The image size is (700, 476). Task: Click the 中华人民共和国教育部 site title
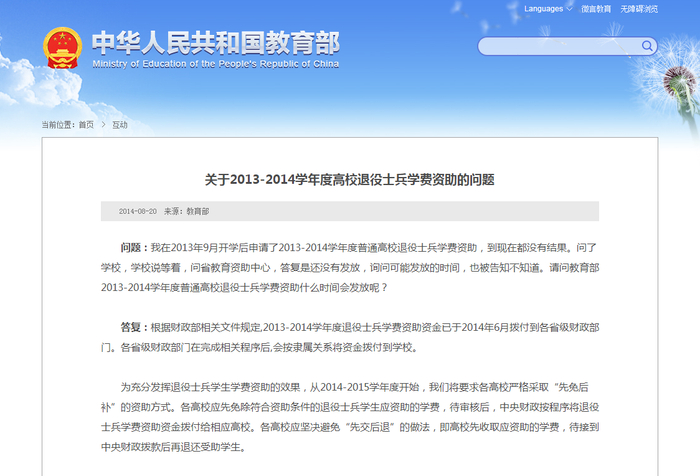click(x=216, y=43)
